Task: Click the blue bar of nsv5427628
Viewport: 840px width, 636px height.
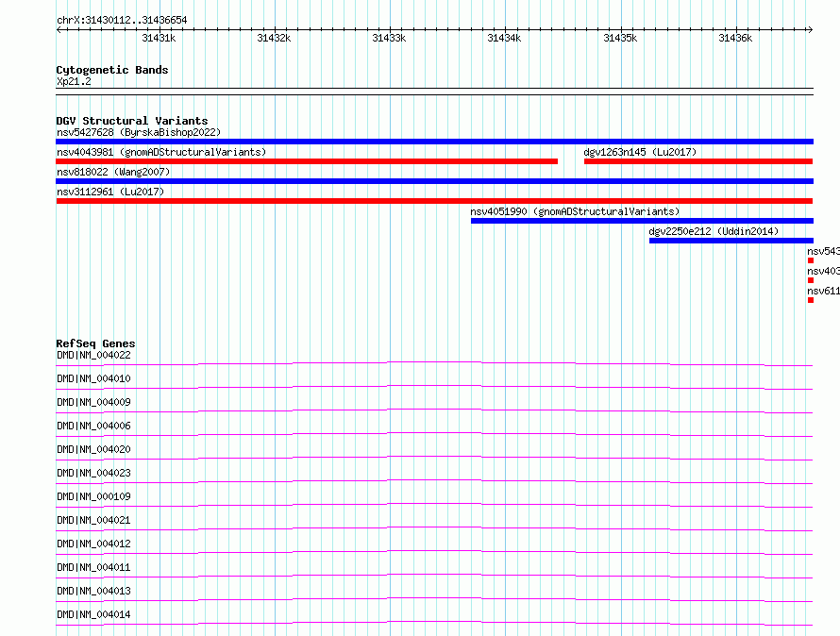Action: pos(434,142)
